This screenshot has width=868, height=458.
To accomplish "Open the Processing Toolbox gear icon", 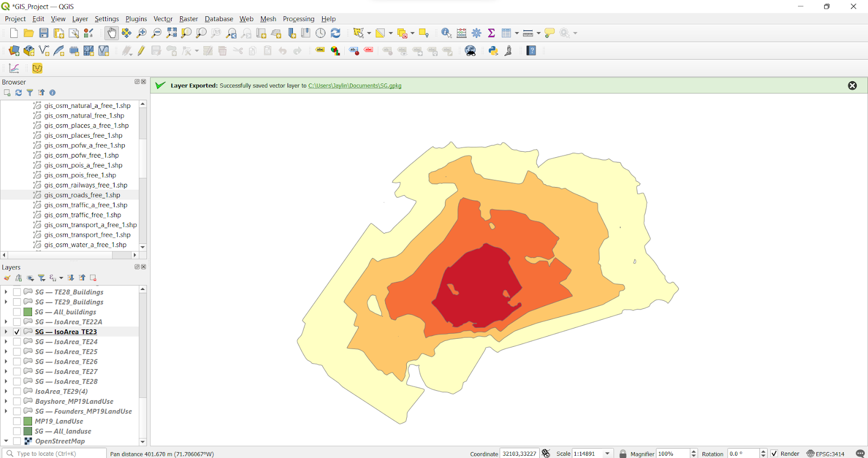I will [x=476, y=33].
